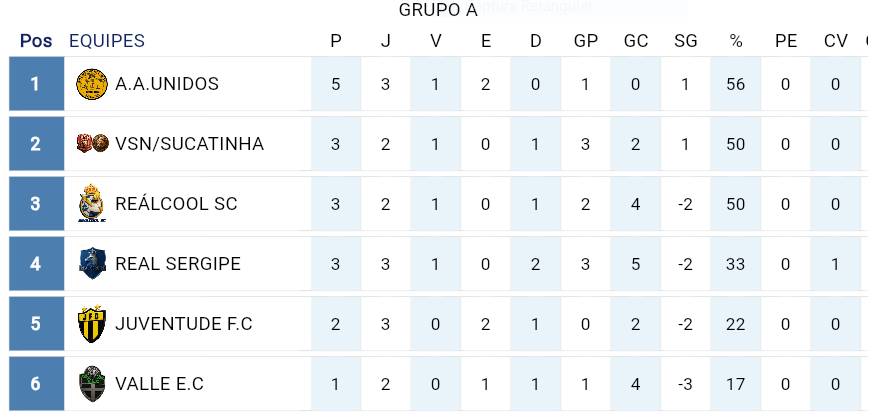This screenshot has height=419, width=869.
Task: Click the GP column header
Action: click(x=586, y=41)
